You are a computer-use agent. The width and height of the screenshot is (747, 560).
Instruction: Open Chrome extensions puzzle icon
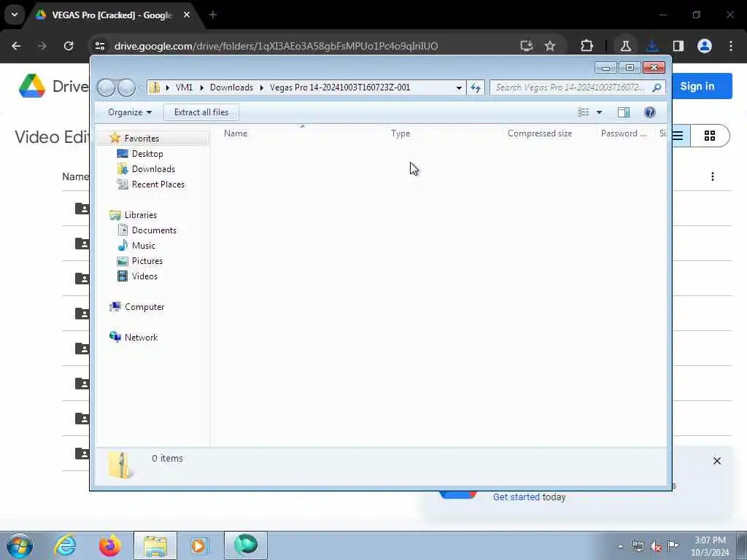point(587,46)
